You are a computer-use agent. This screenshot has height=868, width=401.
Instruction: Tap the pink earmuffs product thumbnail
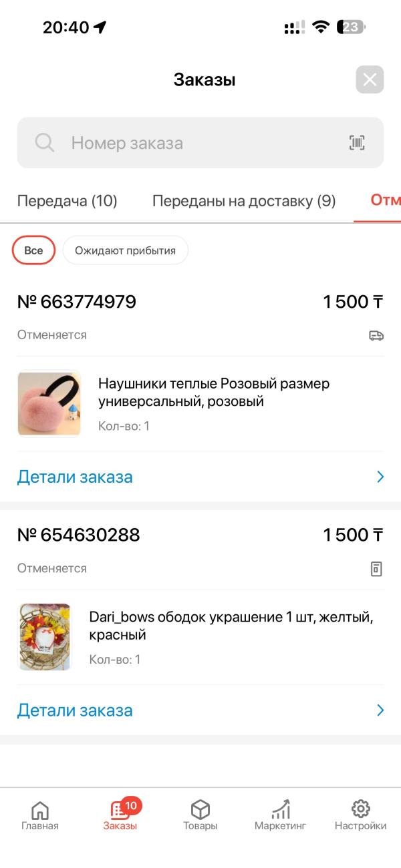[x=49, y=403]
